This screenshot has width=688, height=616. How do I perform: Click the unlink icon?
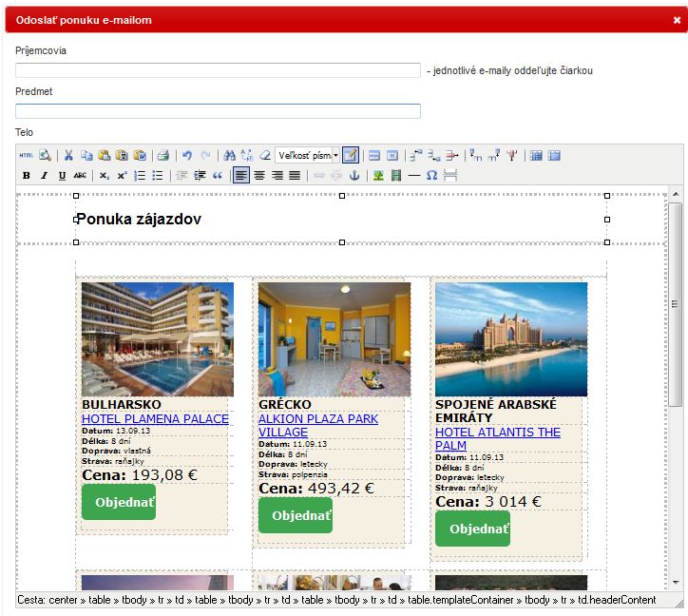tap(336, 176)
